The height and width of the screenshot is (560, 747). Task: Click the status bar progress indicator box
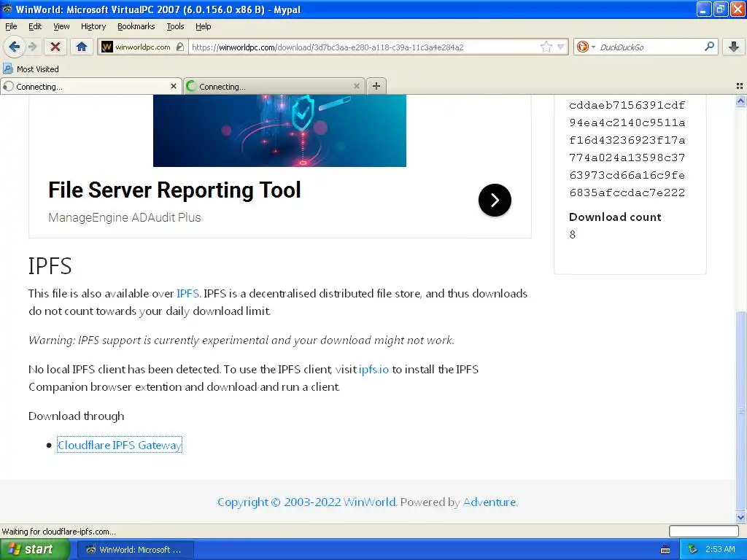click(703, 531)
